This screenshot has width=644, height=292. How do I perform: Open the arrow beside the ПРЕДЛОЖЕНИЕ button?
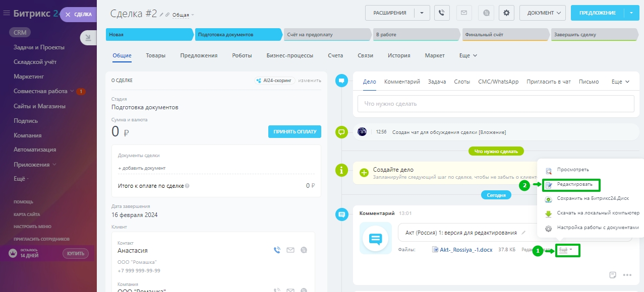tap(631, 13)
